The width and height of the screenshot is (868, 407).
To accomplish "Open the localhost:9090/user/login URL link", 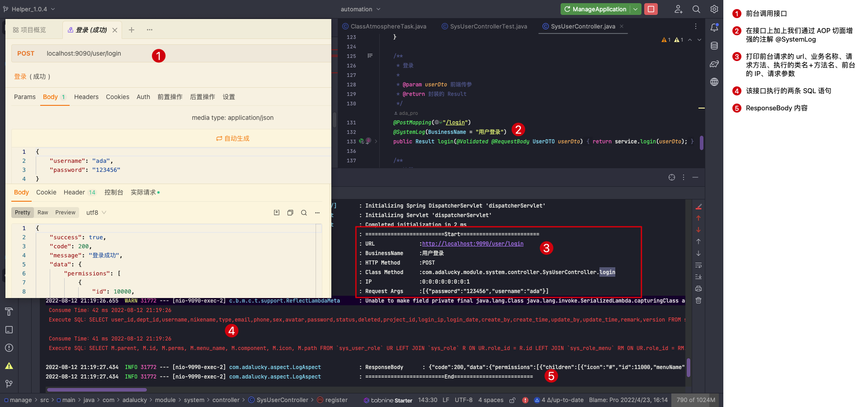I will (x=472, y=244).
